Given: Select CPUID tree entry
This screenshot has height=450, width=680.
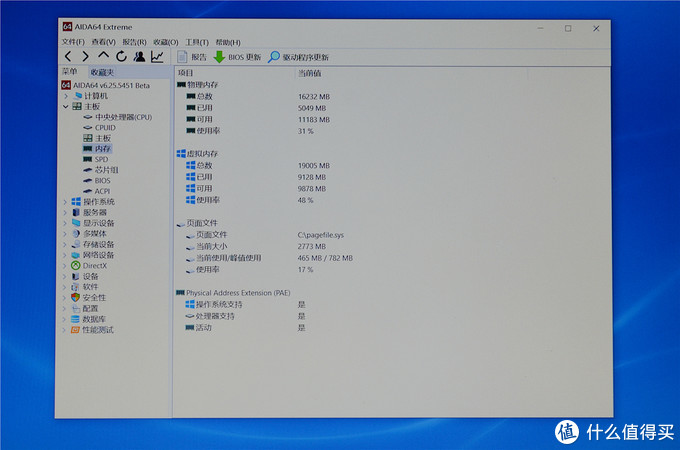Looking at the screenshot, I should pyautogui.click(x=105, y=127).
